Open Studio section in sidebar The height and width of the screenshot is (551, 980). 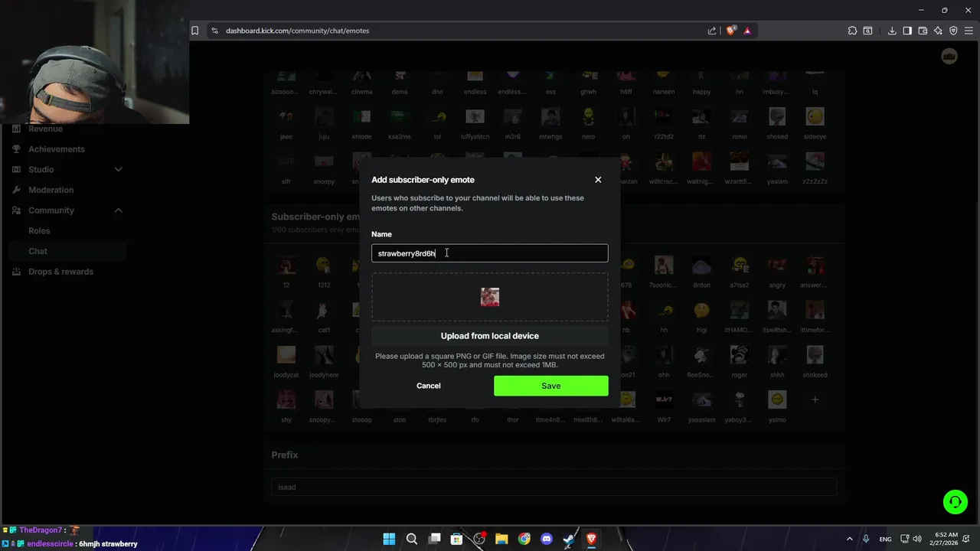[x=41, y=169]
